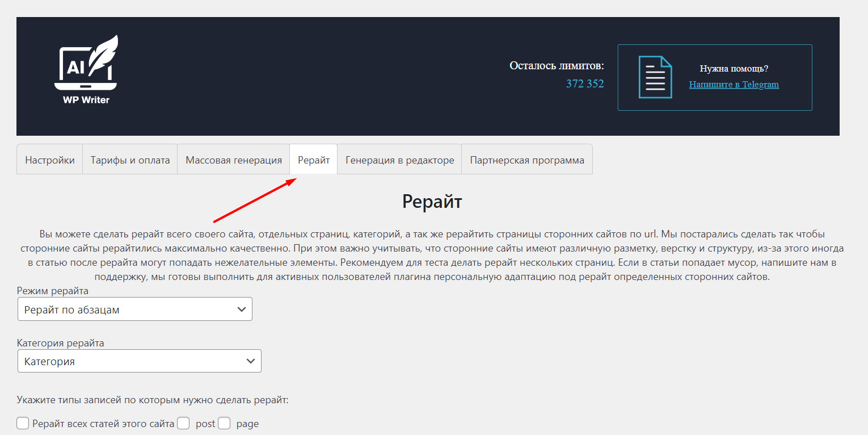The image size is (868, 435).
Task: Expand the "Категория" rewrite category dropdown
Action: point(140,361)
